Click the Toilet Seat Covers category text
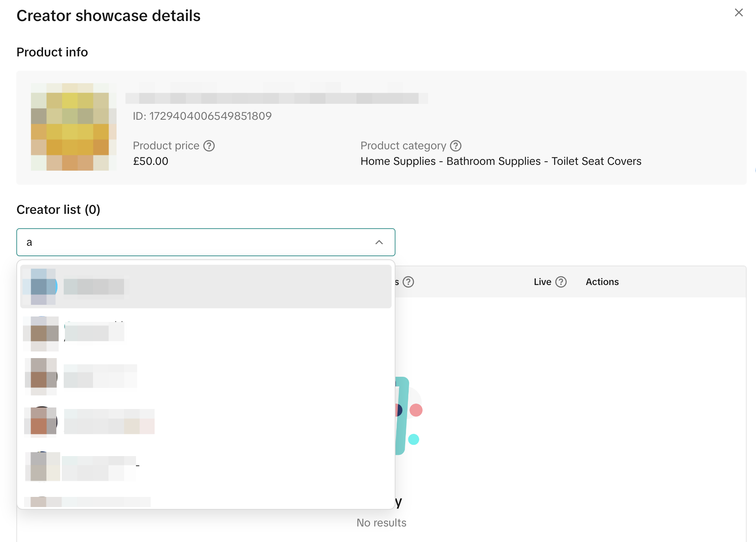 pos(596,161)
